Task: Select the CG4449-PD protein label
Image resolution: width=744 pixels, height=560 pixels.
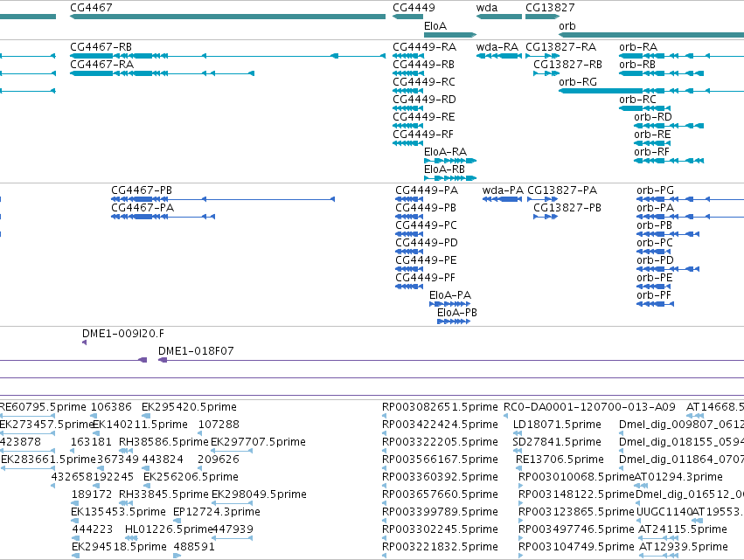Action: [x=427, y=243]
